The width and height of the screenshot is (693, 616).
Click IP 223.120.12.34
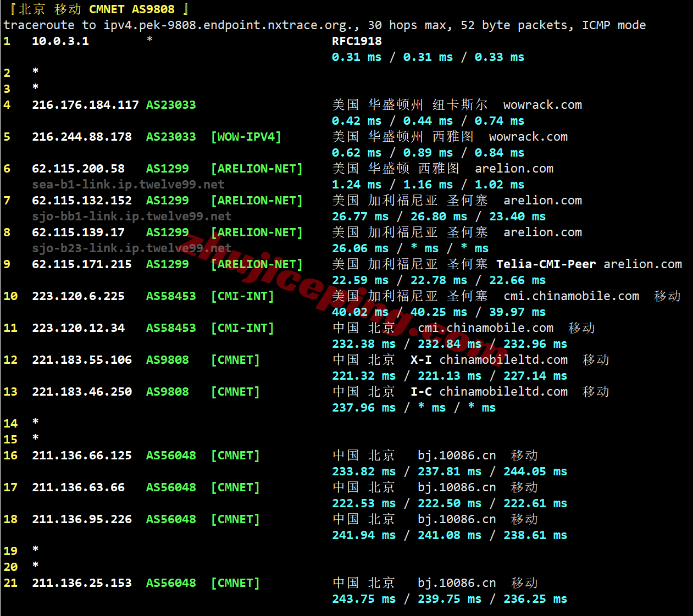[x=78, y=328]
